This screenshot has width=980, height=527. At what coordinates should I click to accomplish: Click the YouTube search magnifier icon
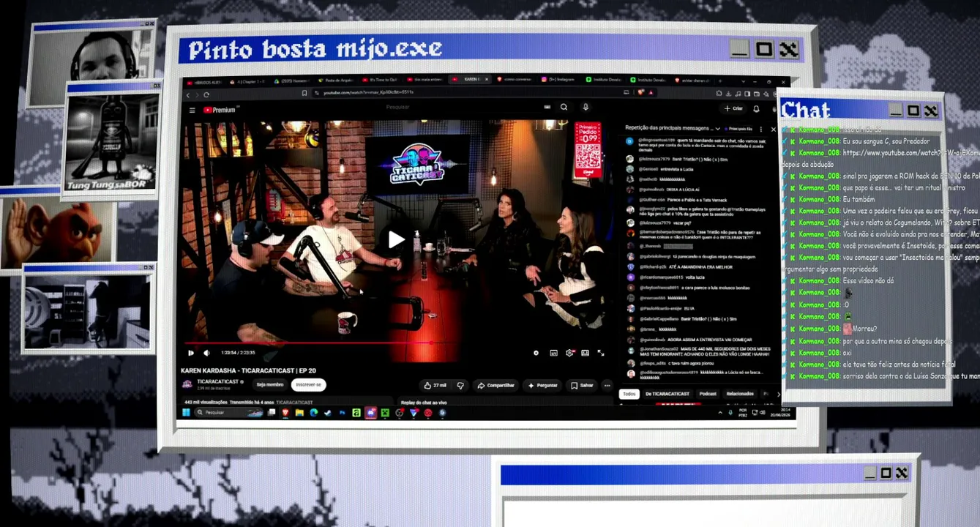(564, 107)
